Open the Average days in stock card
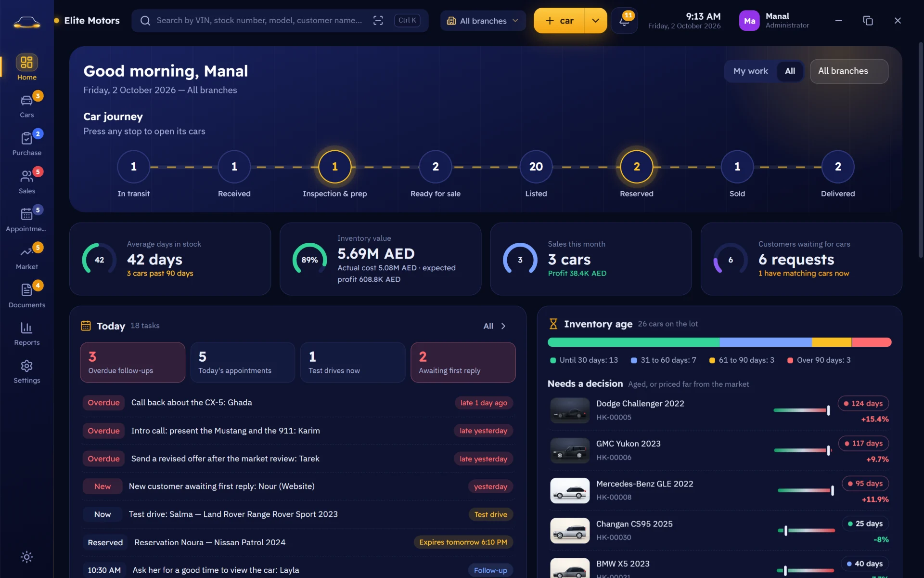 coord(170,259)
